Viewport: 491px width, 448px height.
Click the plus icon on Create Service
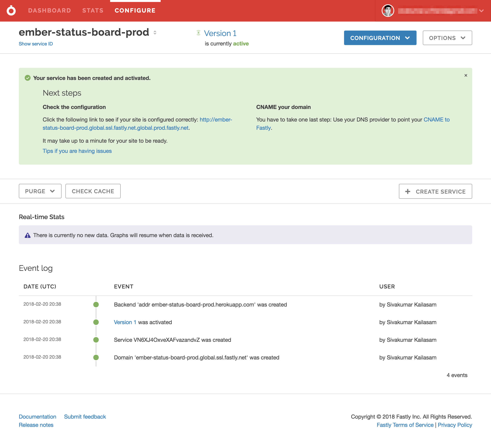[x=408, y=191]
